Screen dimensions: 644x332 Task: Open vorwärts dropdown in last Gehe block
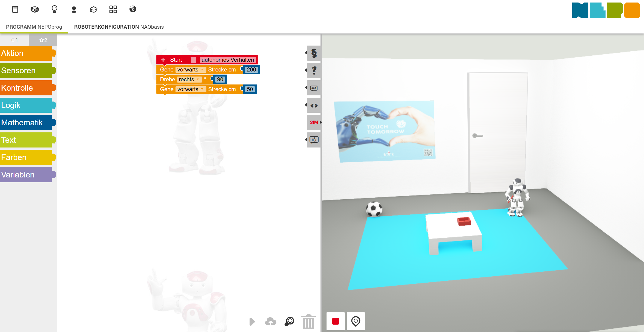(190, 89)
